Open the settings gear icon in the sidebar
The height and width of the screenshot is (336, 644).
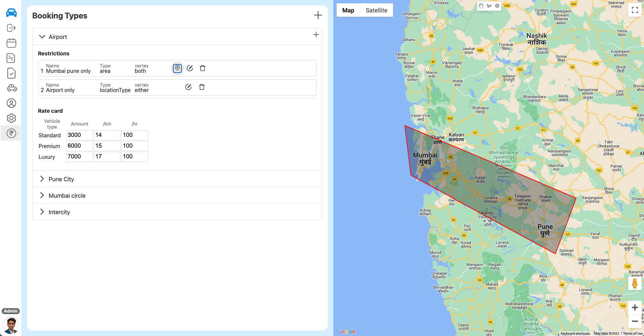click(11, 118)
